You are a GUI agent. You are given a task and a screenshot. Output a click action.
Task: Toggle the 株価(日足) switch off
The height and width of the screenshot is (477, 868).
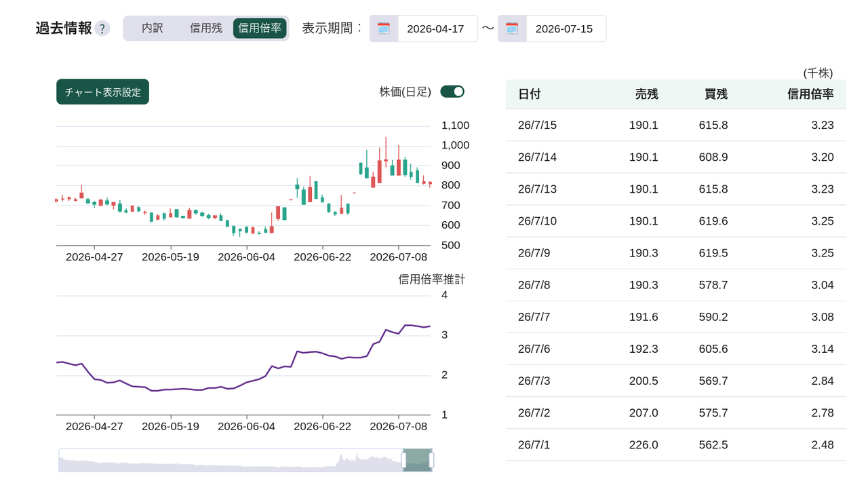tap(452, 92)
